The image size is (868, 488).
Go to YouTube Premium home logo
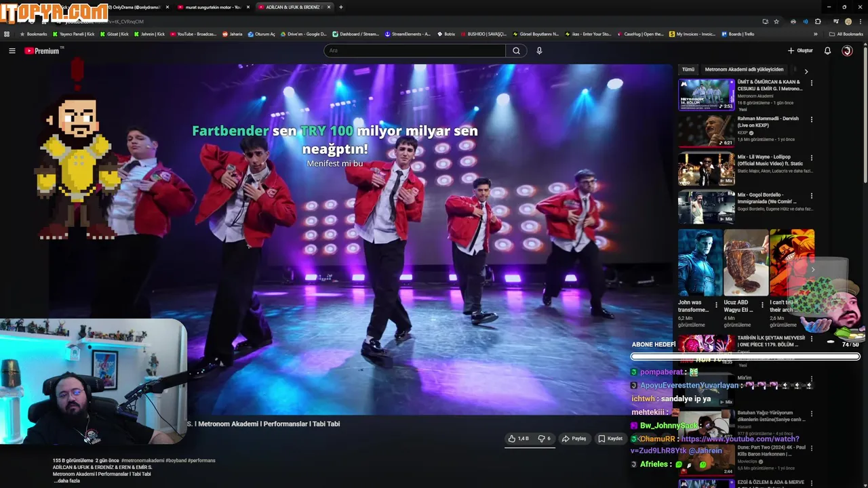[43, 51]
